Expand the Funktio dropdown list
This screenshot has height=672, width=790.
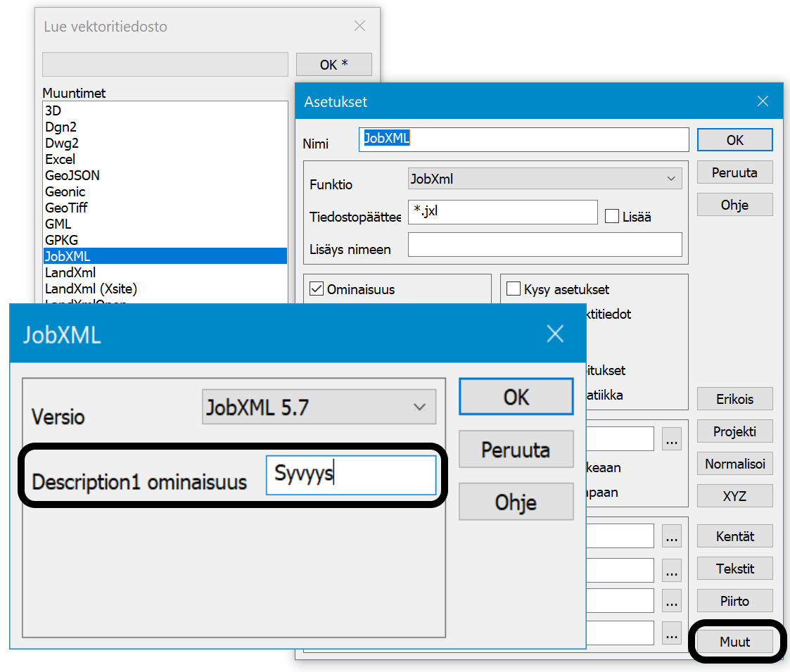[544, 179]
